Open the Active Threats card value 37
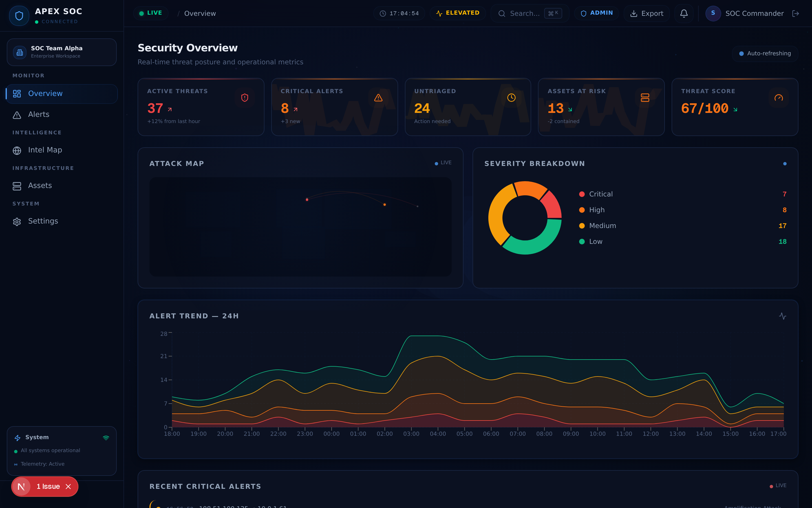The height and width of the screenshot is (508, 812). pos(155,108)
